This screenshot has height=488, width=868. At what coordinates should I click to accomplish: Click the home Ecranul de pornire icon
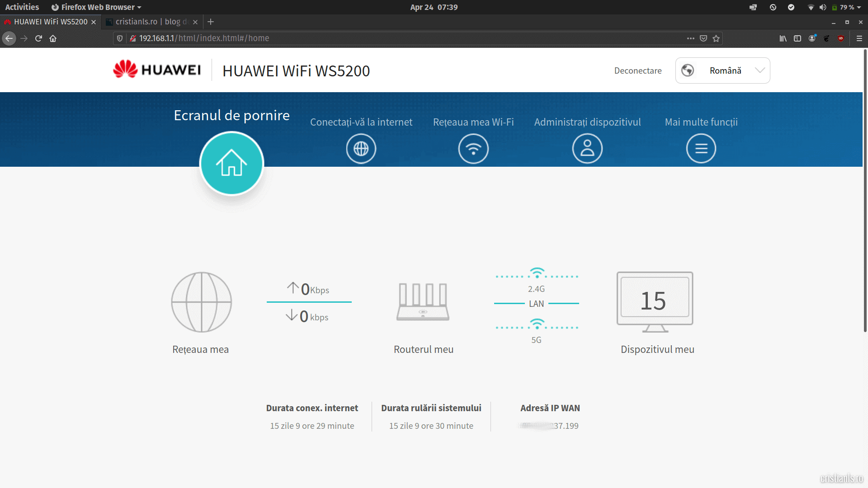tap(231, 163)
